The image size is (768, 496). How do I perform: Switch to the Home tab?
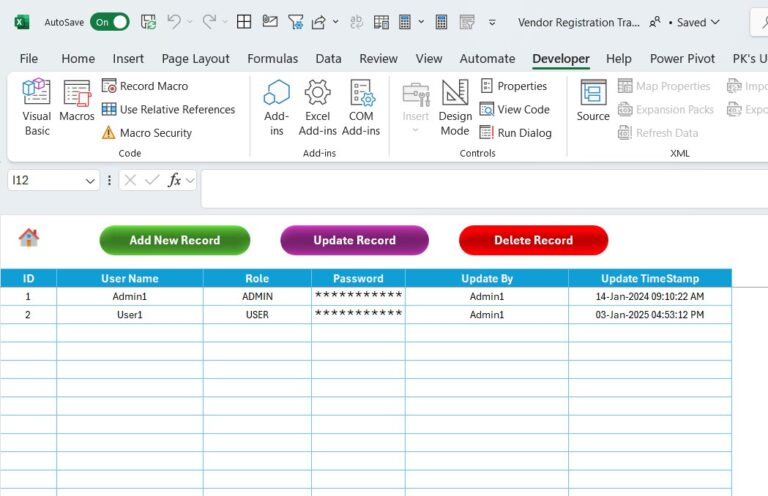click(x=78, y=59)
